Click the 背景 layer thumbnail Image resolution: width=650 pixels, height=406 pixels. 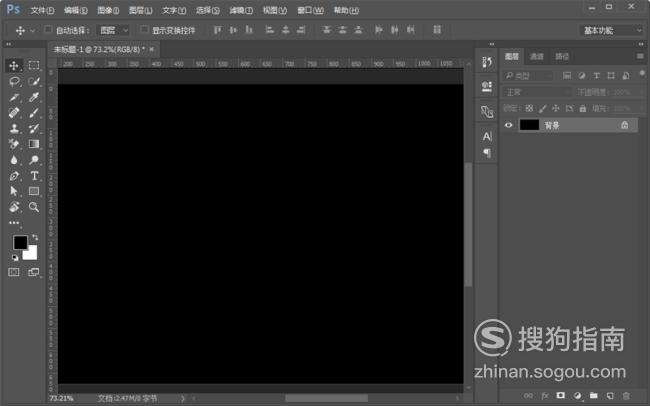coord(529,125)
